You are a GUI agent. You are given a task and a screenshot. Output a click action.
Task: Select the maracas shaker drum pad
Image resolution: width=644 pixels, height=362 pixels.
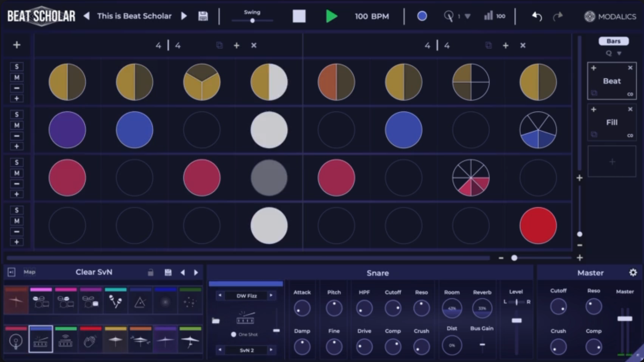(x=115, y=302)
